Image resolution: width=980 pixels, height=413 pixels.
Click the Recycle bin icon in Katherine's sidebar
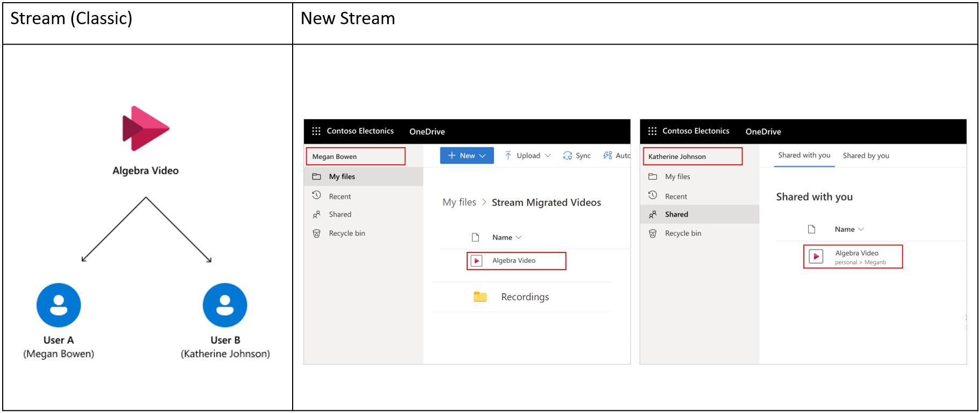pos(652,234)
